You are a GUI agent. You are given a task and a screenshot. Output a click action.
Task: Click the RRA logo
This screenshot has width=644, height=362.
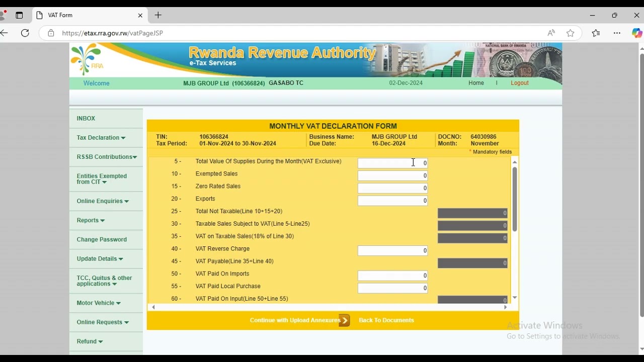click(88, 59)
